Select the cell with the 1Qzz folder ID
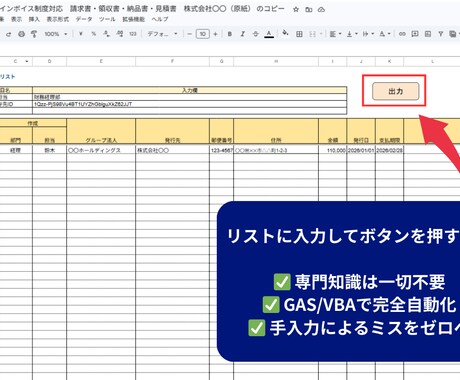The image size is (460, 380). pos(190,104)
